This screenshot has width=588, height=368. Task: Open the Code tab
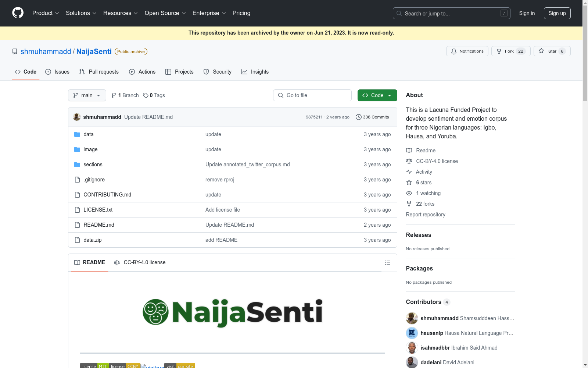point(26,72)
